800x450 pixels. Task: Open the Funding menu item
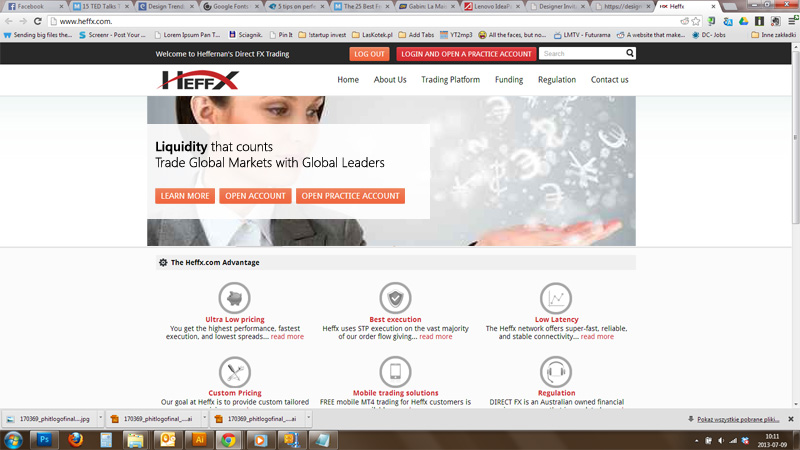[x=509, y=80]
